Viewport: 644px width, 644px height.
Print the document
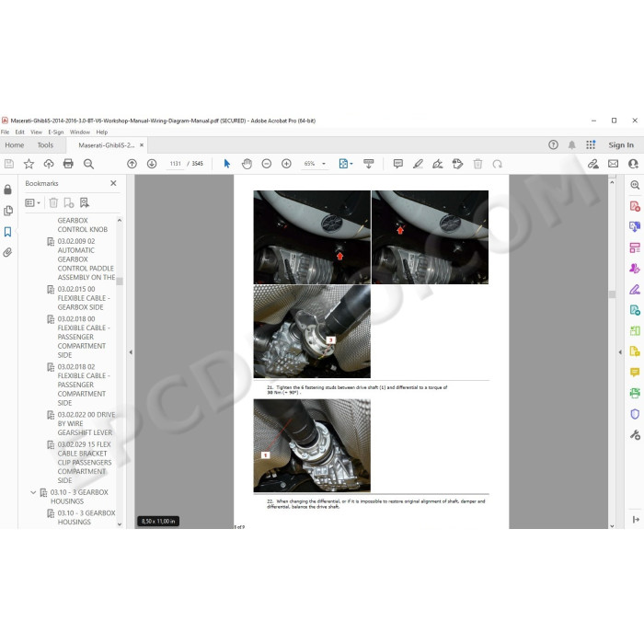68,164
